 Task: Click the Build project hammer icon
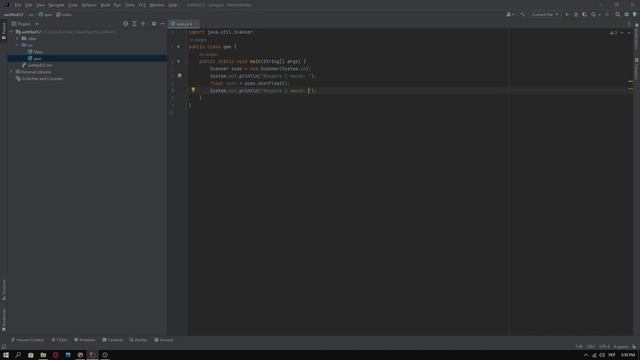pyautogui.click(x=522, y=14)
